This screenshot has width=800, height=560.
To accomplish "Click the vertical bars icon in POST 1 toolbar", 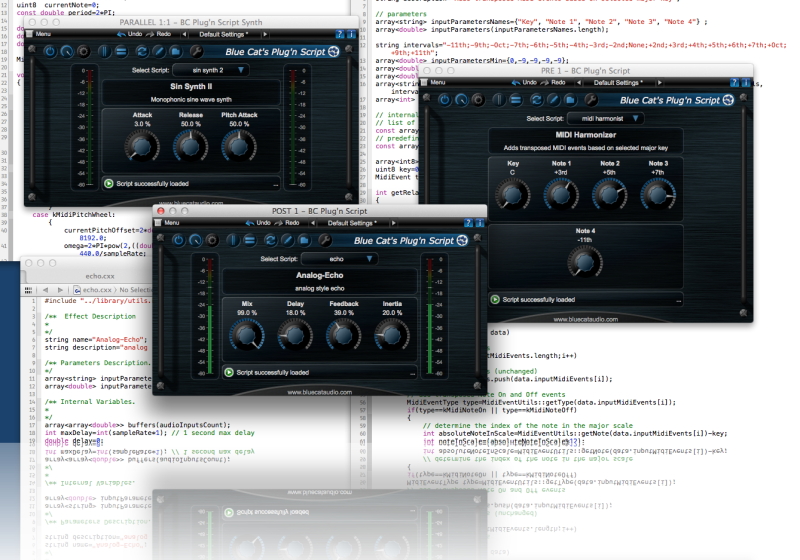I will point(233,240).
